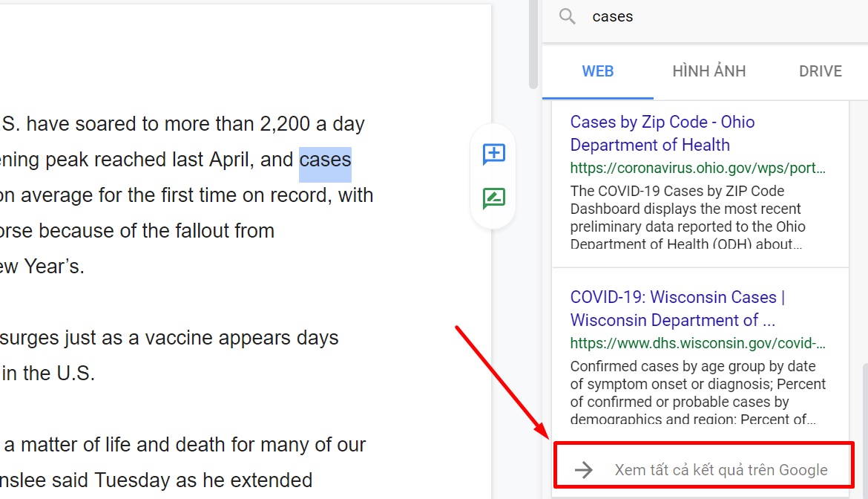Switch to the DRIVE tab

pos(821,71)
